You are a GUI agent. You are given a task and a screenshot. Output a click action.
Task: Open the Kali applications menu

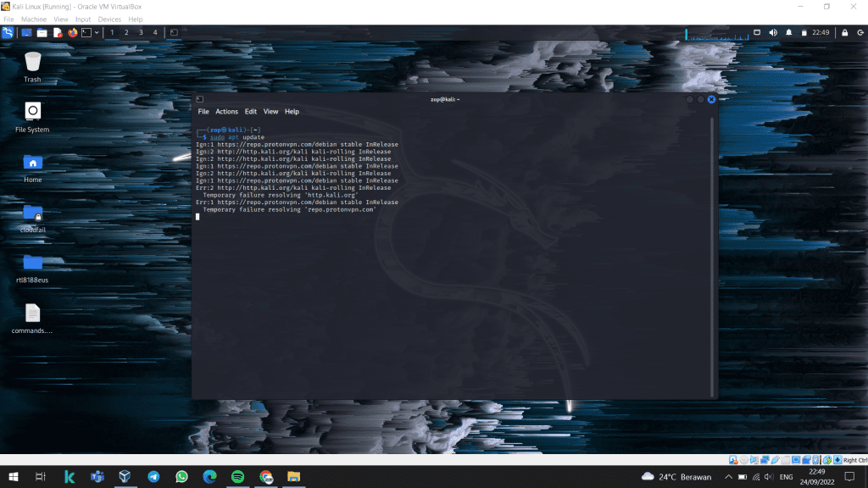pos(8,32)
